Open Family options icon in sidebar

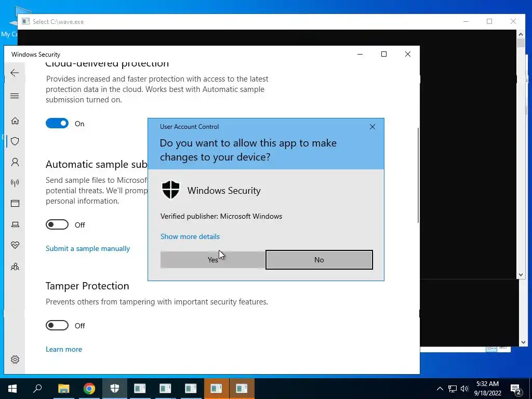pos(15,267)
